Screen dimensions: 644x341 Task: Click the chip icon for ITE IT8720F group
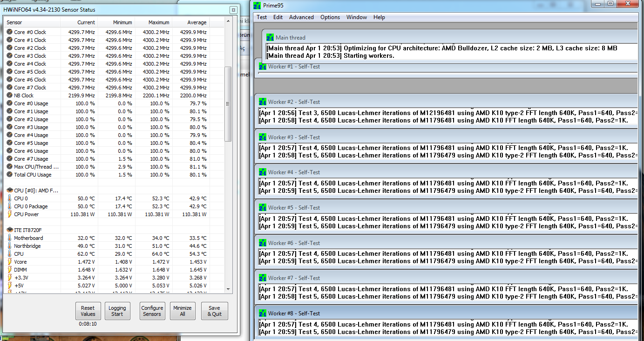tap(9, 230)
